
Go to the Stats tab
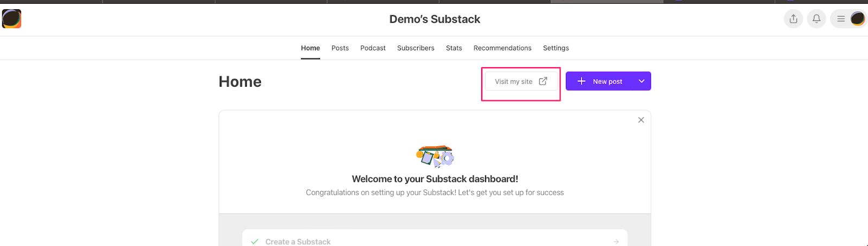coord(454,48)
